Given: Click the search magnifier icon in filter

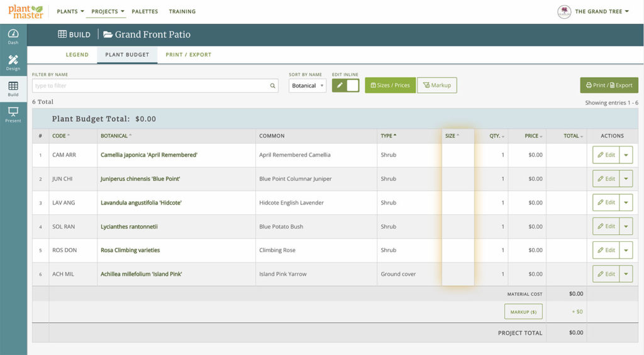Looking at the screenshot, I should 273,85.
